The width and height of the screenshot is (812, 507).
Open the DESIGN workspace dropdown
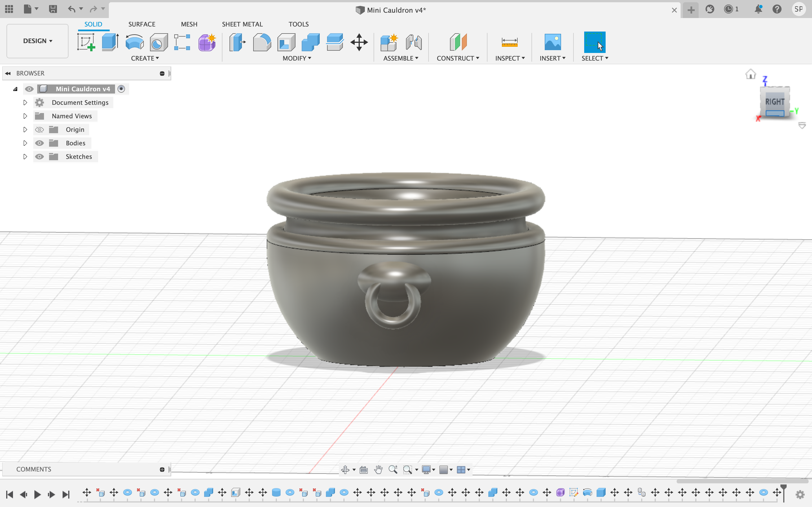pyautogui.click(x=37, y=41)
